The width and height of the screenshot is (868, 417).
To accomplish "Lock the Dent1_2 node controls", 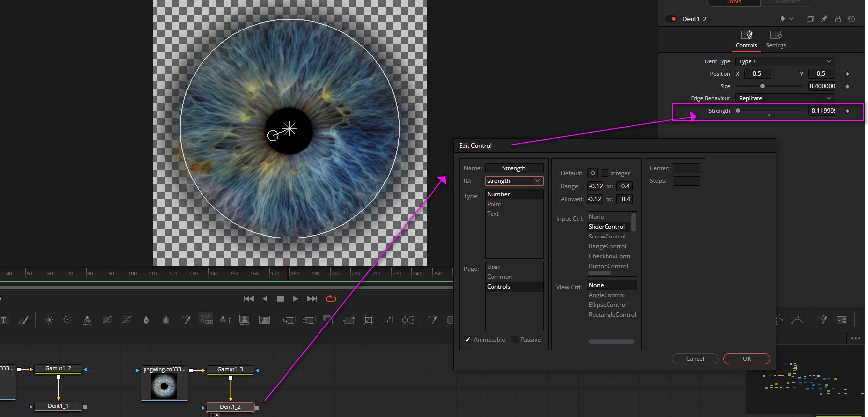I will (838, 19).
